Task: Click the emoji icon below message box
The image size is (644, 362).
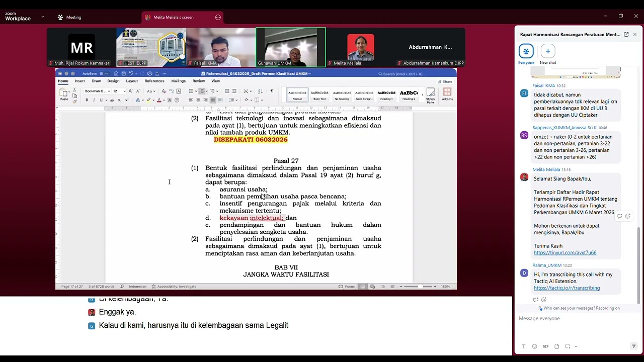Action: pos(534,346)
